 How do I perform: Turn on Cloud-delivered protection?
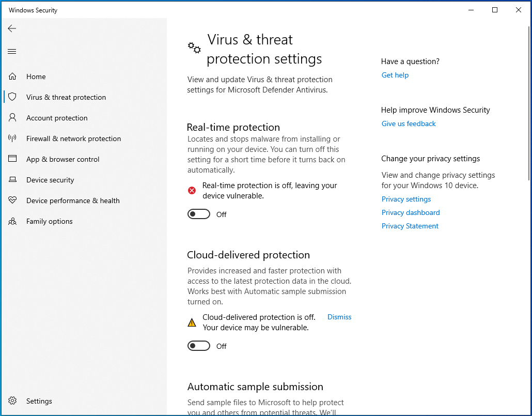[199, 346]
